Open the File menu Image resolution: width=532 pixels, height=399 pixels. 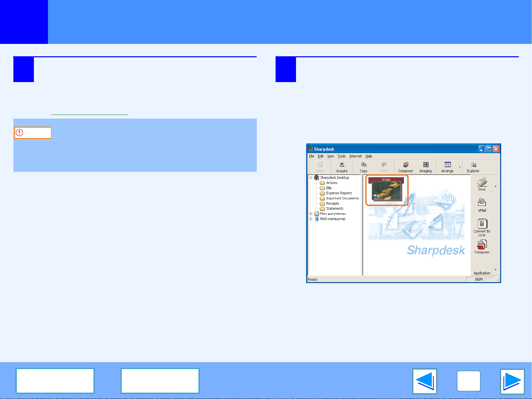point(311,156)
